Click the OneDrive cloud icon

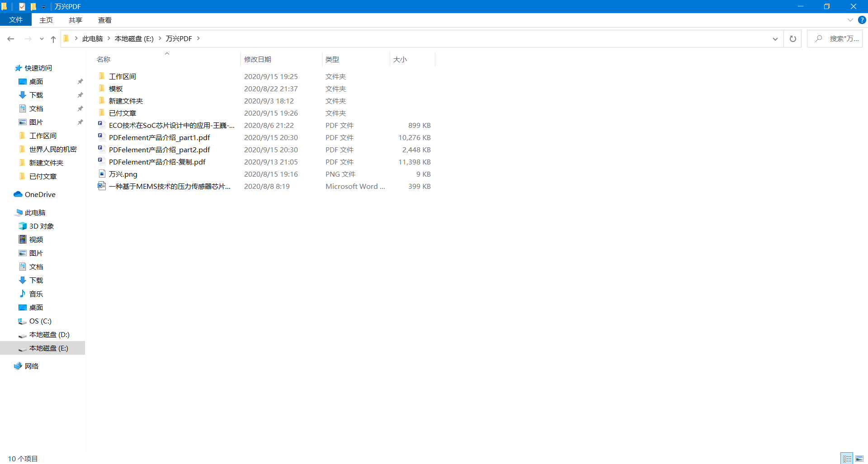click(x=18, y=194)
